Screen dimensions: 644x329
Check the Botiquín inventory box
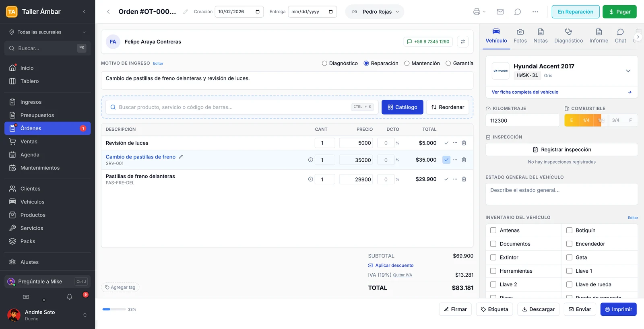(569, 230)
